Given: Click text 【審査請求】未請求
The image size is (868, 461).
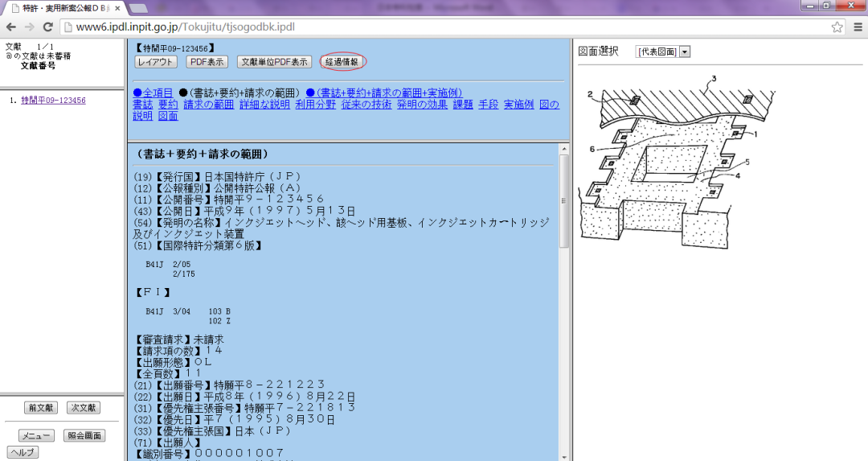Looking at the screenshot, I should [179, 339].
